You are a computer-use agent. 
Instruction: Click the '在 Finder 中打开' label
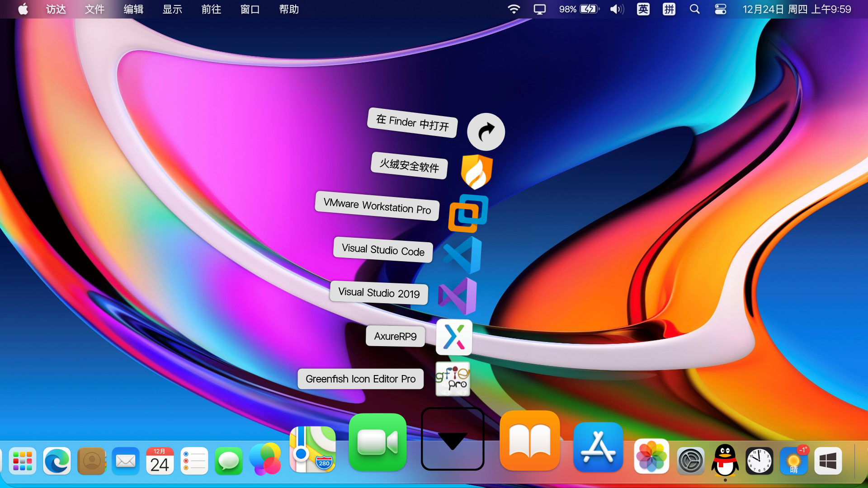tap(412, 122)
